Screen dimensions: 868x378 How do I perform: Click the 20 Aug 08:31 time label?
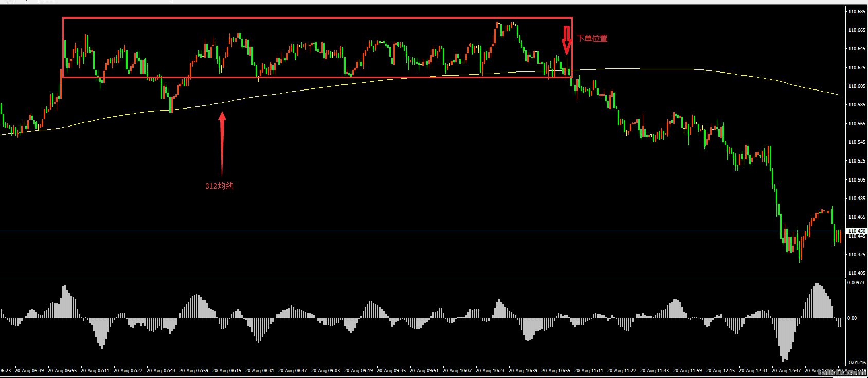260,371
